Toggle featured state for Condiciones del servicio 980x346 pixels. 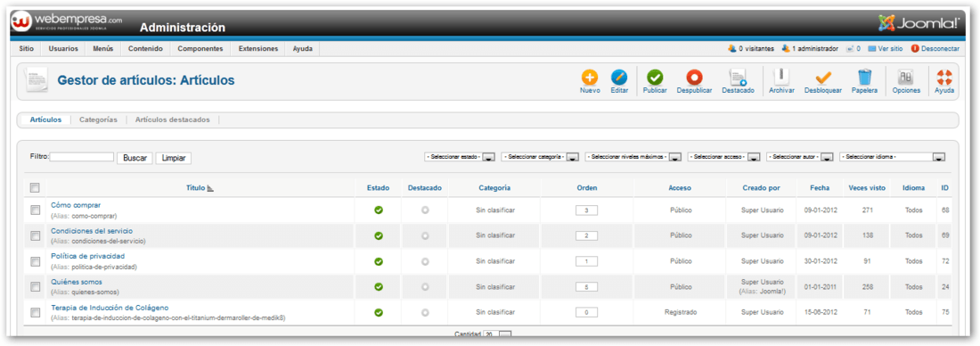425,235
